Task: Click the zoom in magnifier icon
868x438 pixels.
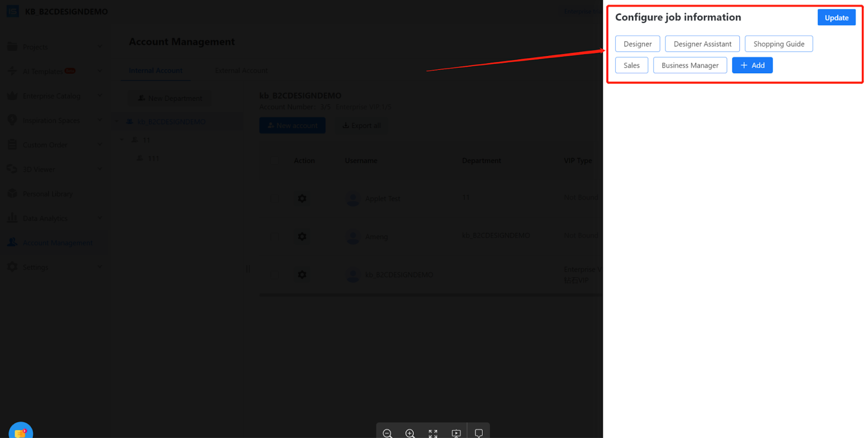Action: click(410, 433)
